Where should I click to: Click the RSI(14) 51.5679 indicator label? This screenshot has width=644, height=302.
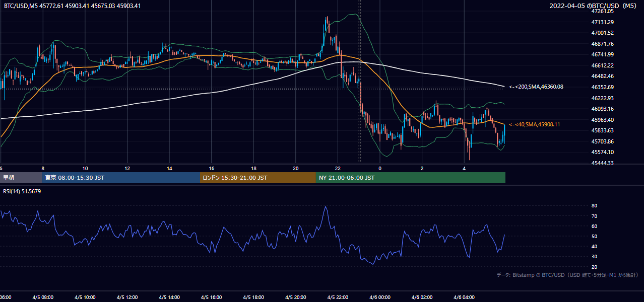22,191
